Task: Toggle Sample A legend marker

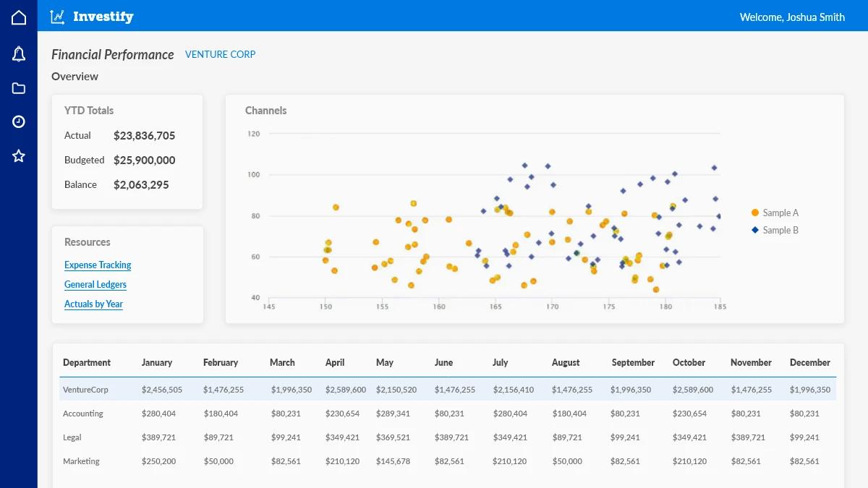Action: pos(755,213)
